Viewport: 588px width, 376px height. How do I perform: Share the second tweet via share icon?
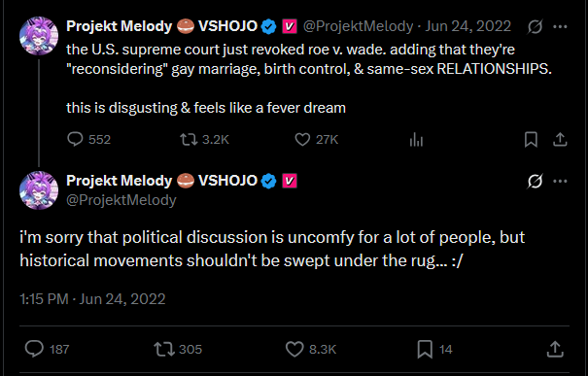pos(555,349)
